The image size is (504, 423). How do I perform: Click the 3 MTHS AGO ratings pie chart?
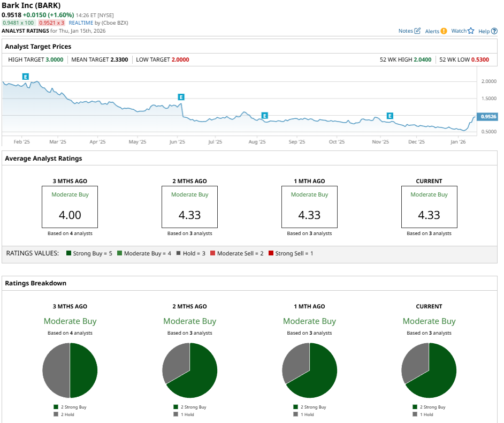click(x=70, y=371)
